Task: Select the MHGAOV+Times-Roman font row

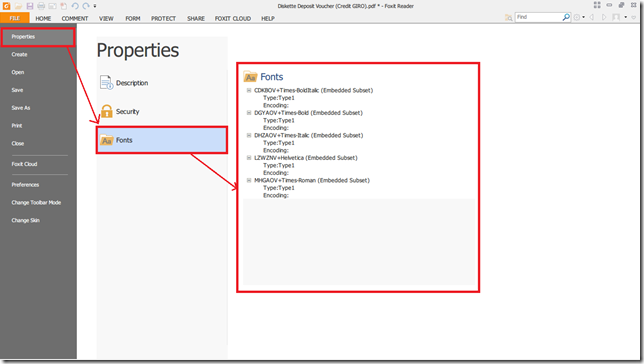Action: point(312,180)
